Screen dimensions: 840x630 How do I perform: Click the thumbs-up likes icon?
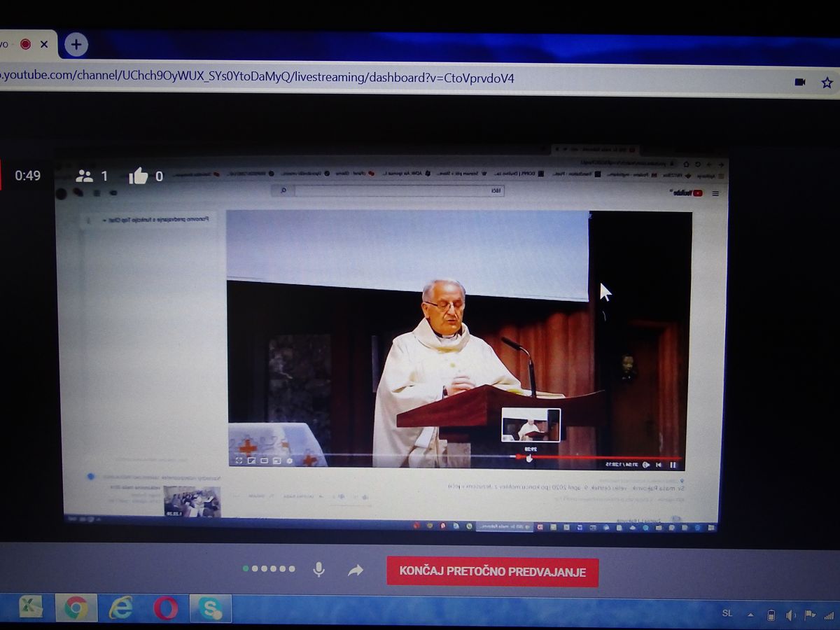(138, 176)
